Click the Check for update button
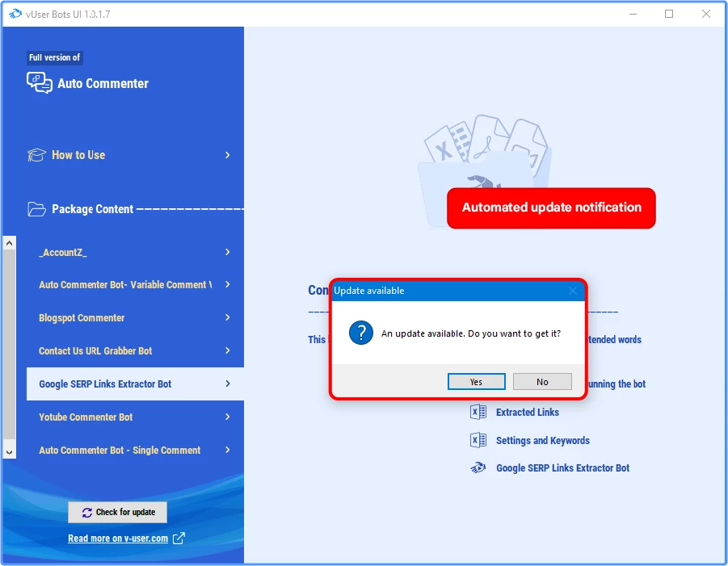Viewport: 728px width, 566px height. (117, 512)
